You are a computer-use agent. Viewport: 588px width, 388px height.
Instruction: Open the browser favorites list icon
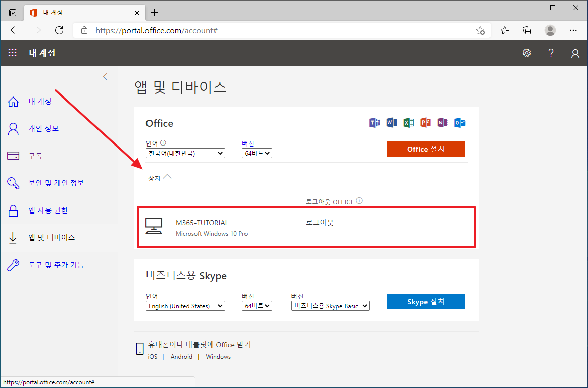tap(505, 30)
